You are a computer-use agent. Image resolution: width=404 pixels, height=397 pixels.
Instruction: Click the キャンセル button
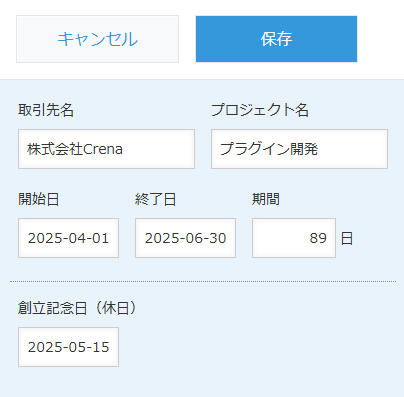pos(97,39)
